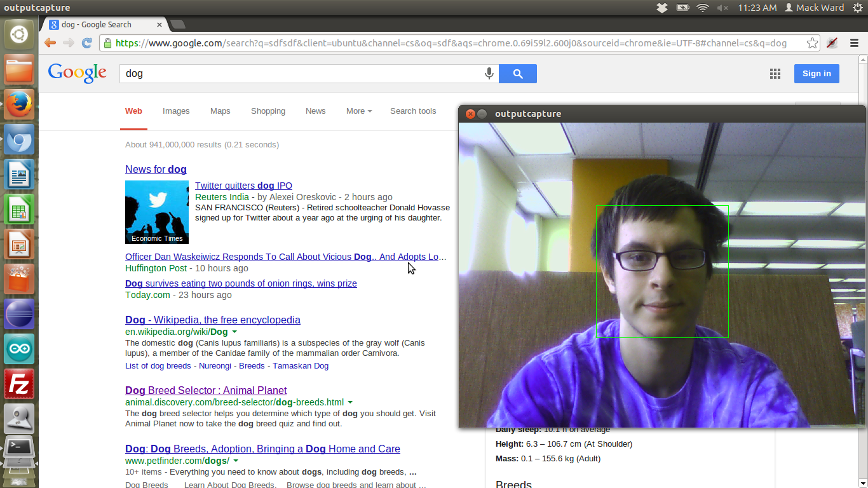Open the system gear session menu
The image size is (868, 488).
pyautogui.click(x=858, y=8)
